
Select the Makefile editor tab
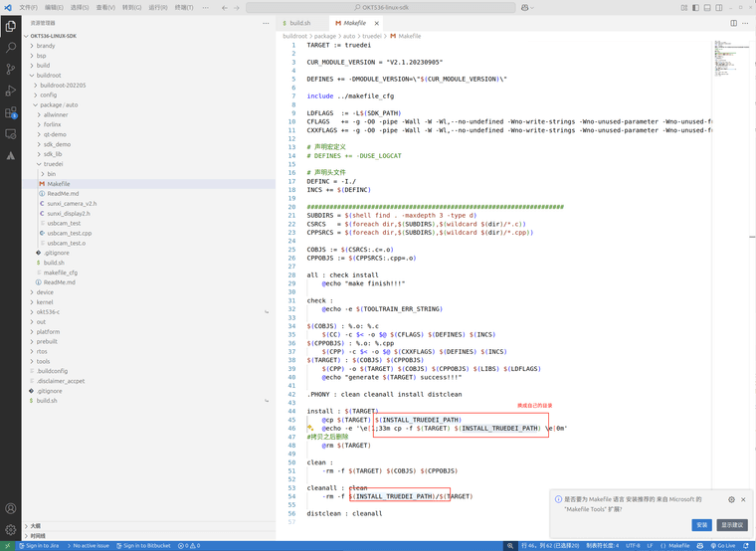click(x=355, y=23)
